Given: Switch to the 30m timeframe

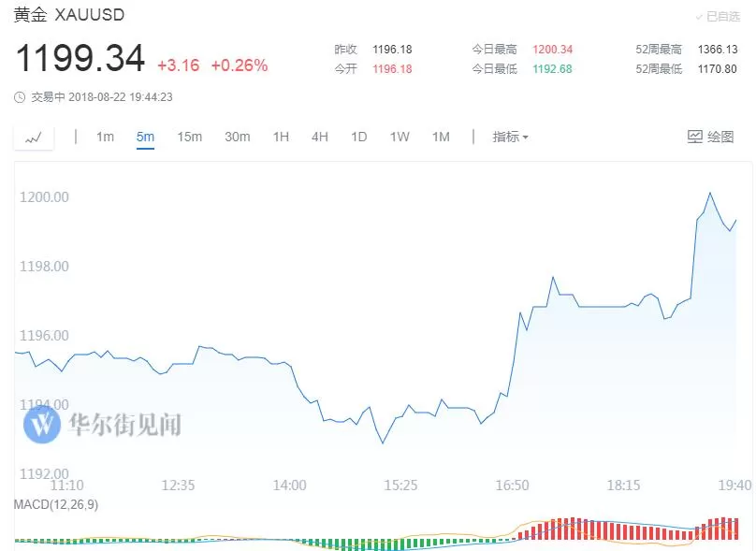Looking at the screenshot, I should click(238, 137).
